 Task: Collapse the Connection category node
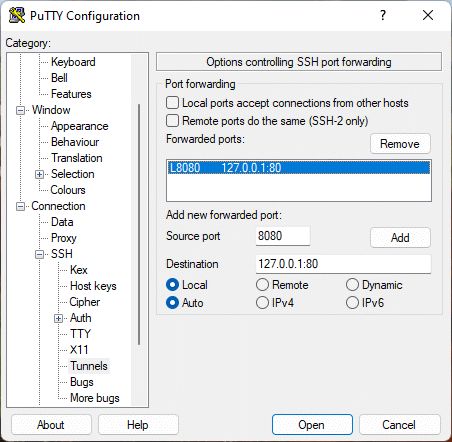20,206
